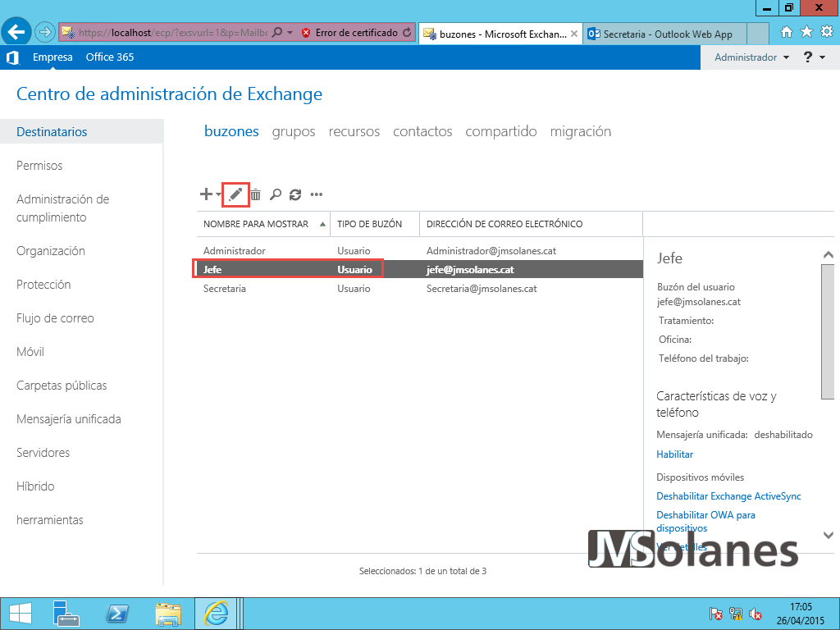Open Permisos in the left navigation
The height and width of the screenshot is (630, 840).
pos(39,166)
